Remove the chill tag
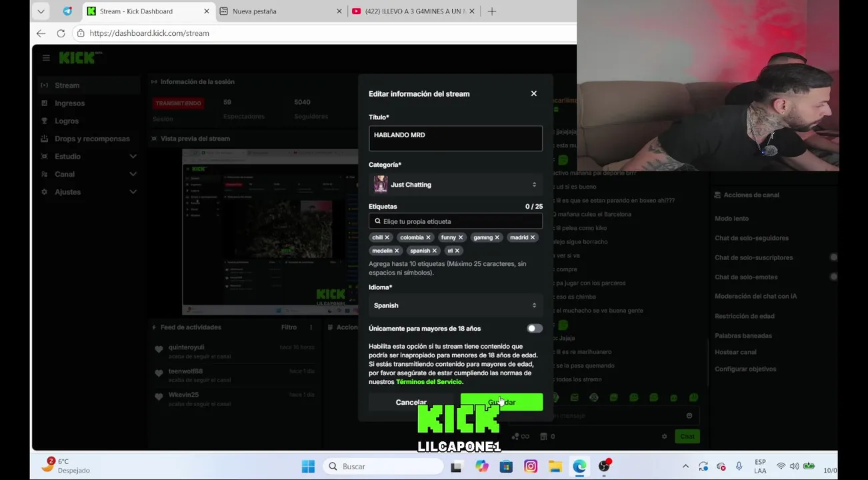Screen dimensions: 868x480 (387, 237)
